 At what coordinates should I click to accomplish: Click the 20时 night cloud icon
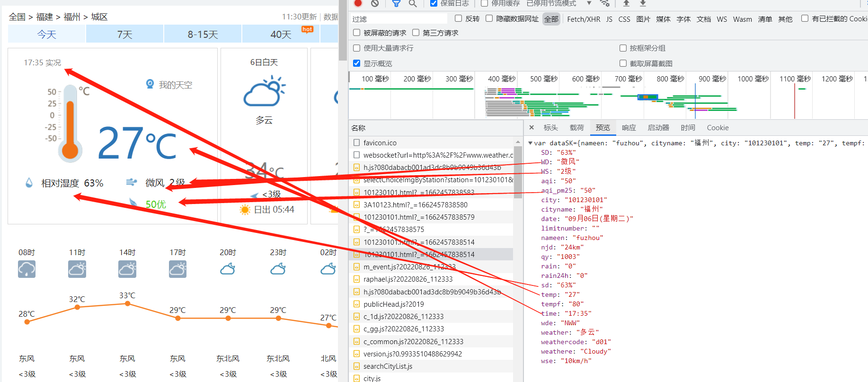coord(228,269)
